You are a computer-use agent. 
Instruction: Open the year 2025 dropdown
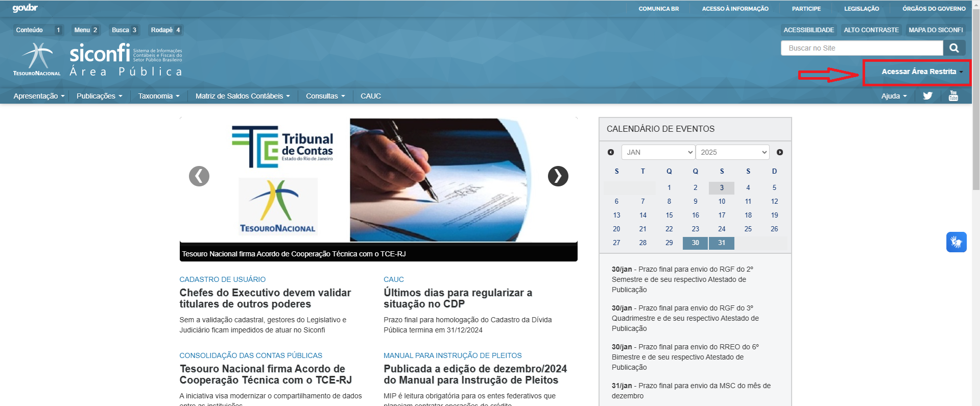(732, 152)
